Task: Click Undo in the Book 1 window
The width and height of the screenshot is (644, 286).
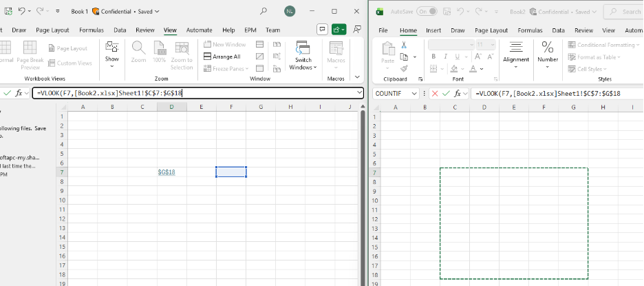Action: 22,11
